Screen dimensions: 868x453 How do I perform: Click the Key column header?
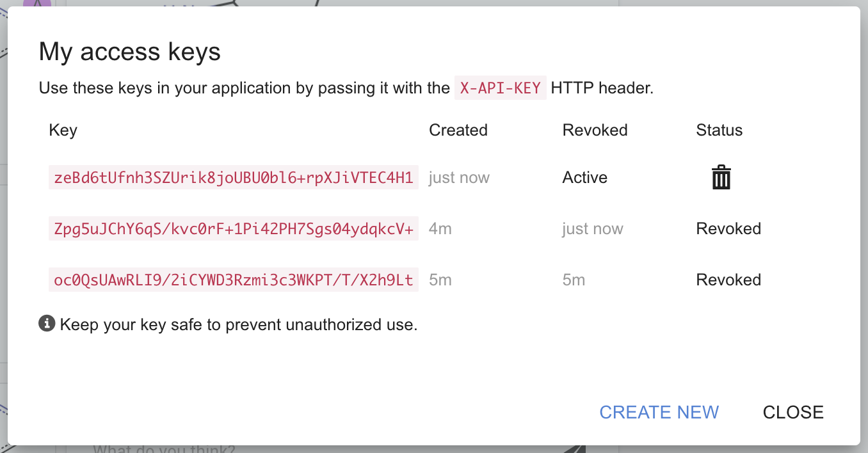point(63,130)
